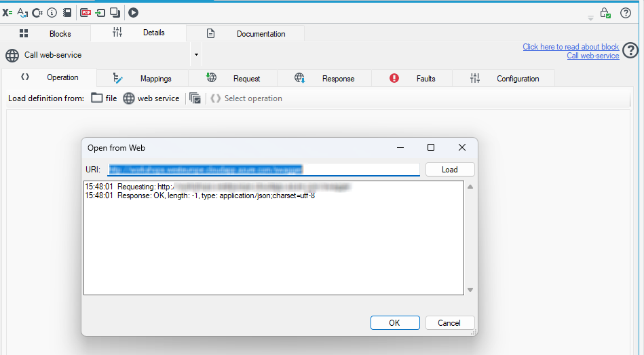Click the small gray toolbar overflow arrow near padlock

590,18
